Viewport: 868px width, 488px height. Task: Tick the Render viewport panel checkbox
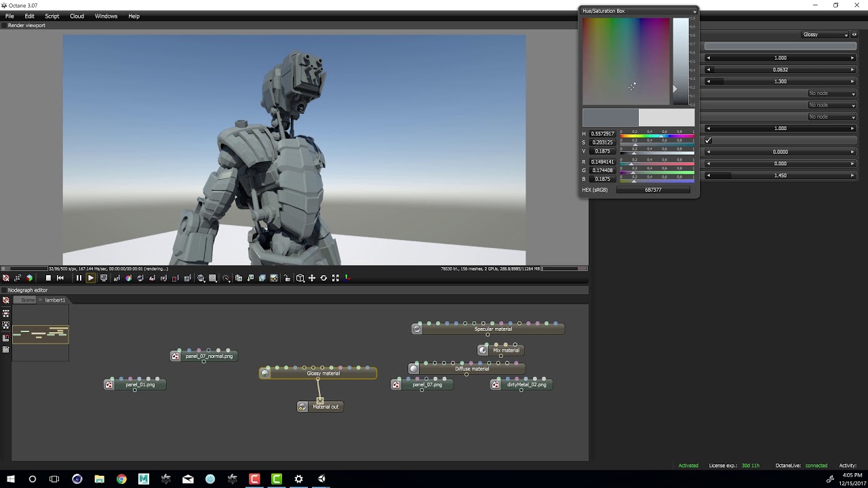pos(4,25)
